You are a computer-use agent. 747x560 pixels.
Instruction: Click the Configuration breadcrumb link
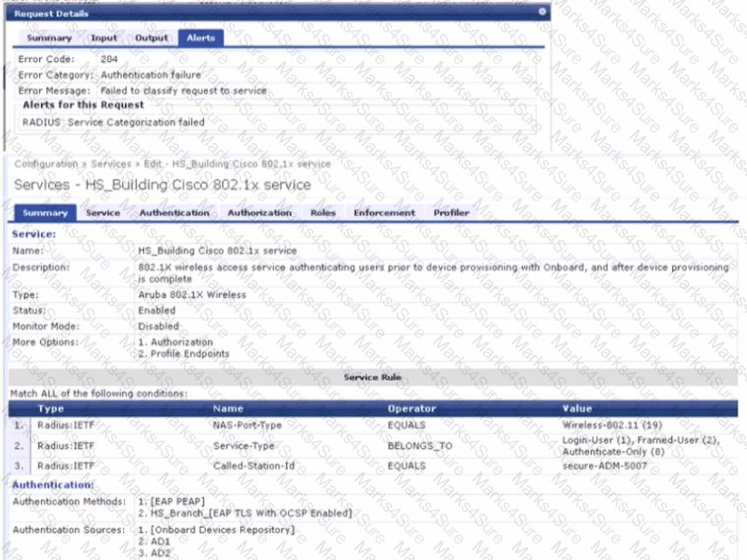46,164
